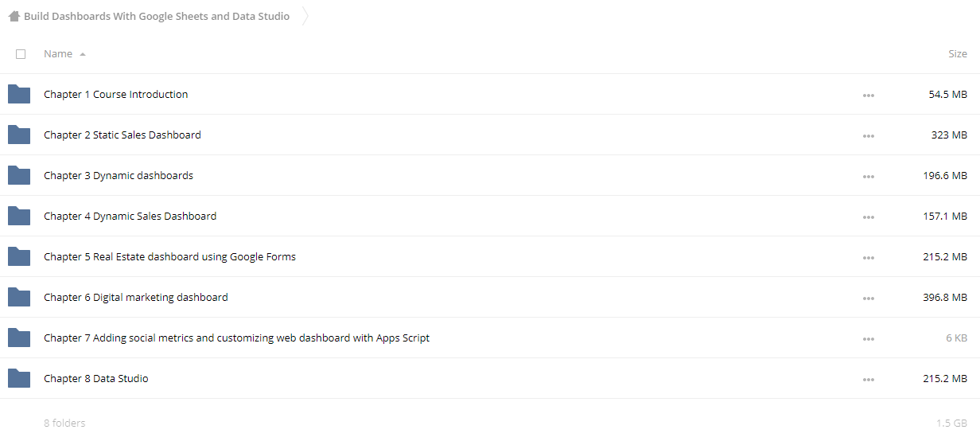
Task: Open Chapter 7 Adding social metrics folder link
Action: coord(236,338)
